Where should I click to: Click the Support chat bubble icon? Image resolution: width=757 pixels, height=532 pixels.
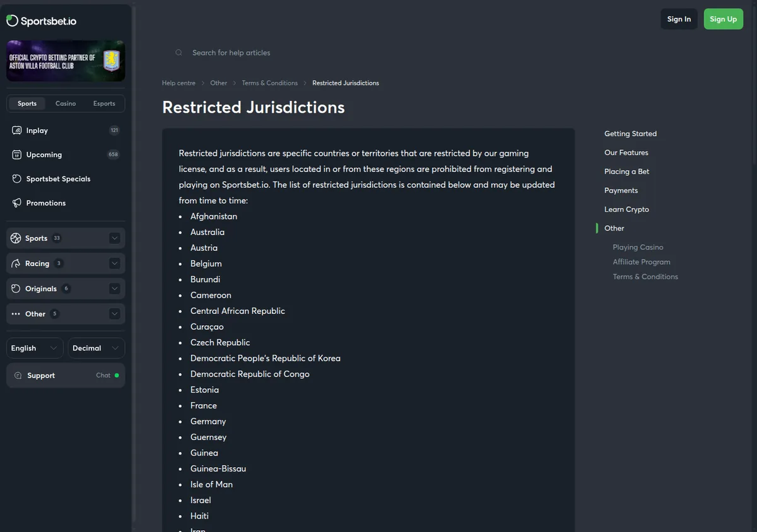(x=18, y=376)
